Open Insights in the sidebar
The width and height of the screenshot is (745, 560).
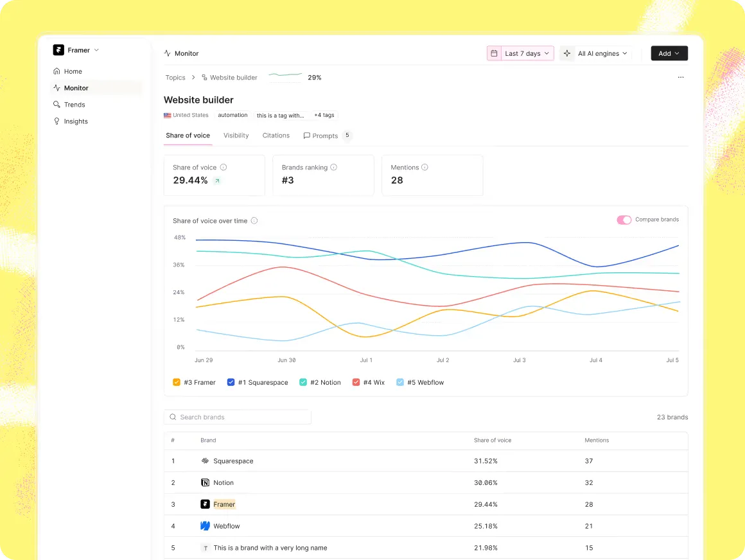tap(76, 121)
